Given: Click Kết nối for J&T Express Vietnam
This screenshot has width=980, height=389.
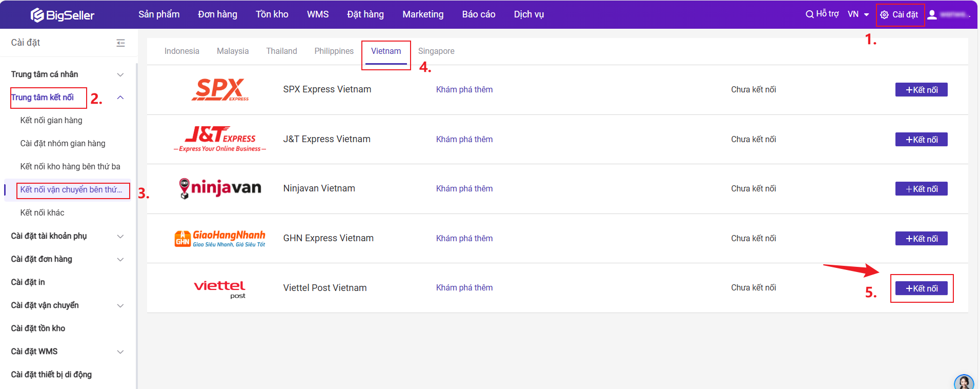Looking at the screenshot, I should (921, 140).
